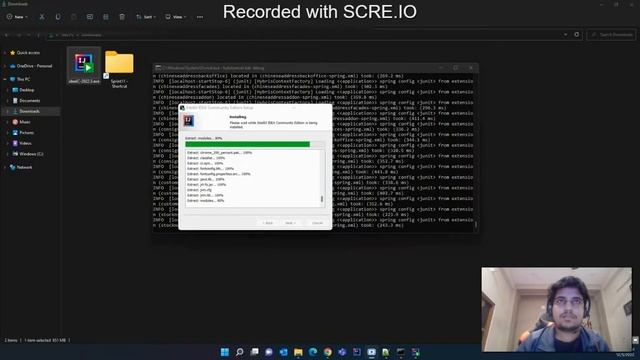Expand the Quick access tree node

tap(5, 53)
